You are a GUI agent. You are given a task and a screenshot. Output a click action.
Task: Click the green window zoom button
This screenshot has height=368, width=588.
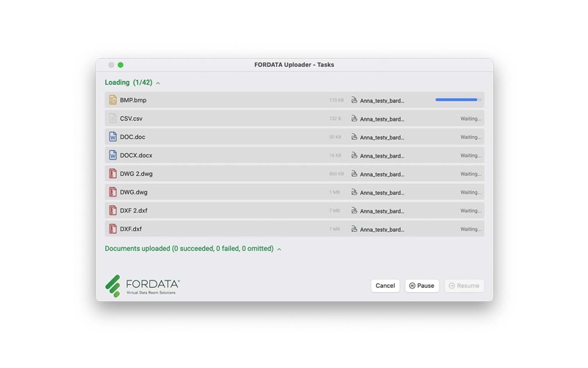pos(121,65)
